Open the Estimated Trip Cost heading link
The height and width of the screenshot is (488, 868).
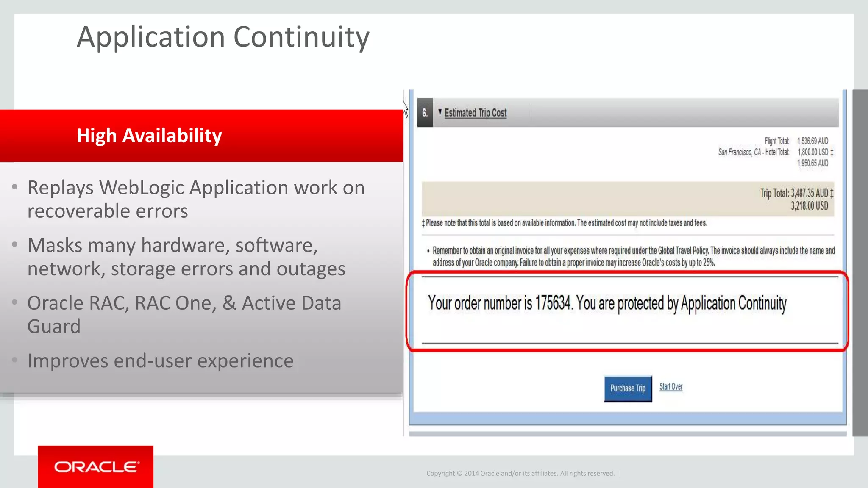point(476,113)
